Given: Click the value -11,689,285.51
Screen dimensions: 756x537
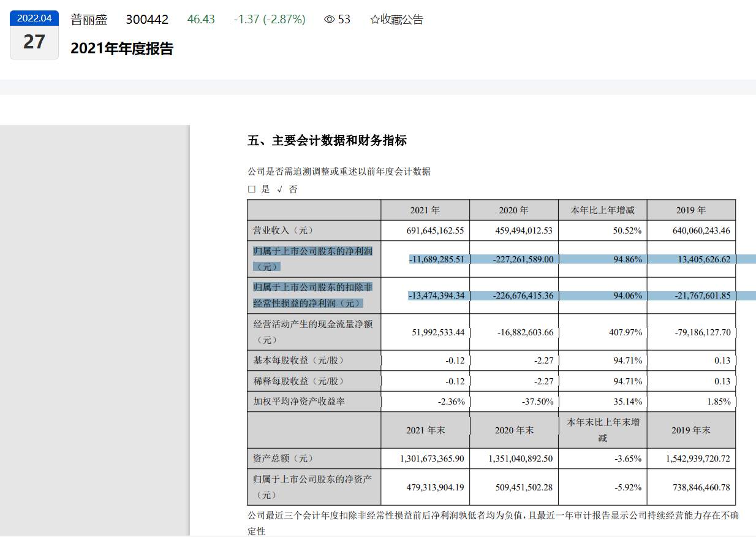Looking at the screenshot, I should (x=437, y=259).
